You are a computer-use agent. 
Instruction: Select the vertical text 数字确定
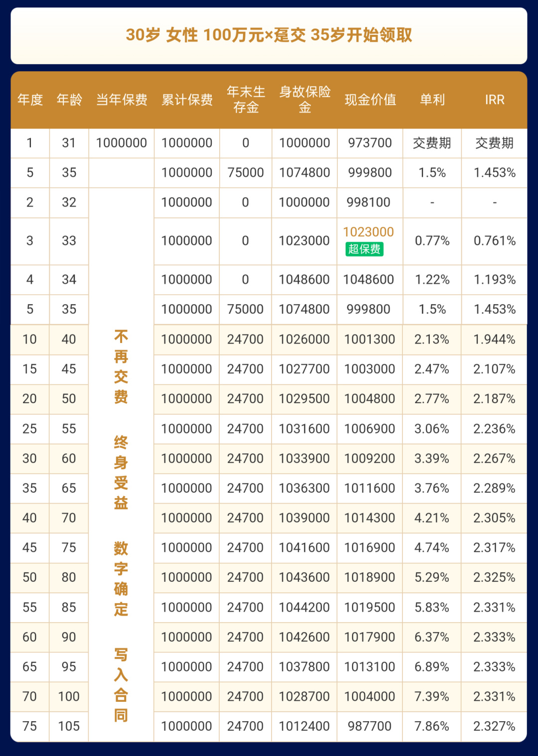click(121, 579)
